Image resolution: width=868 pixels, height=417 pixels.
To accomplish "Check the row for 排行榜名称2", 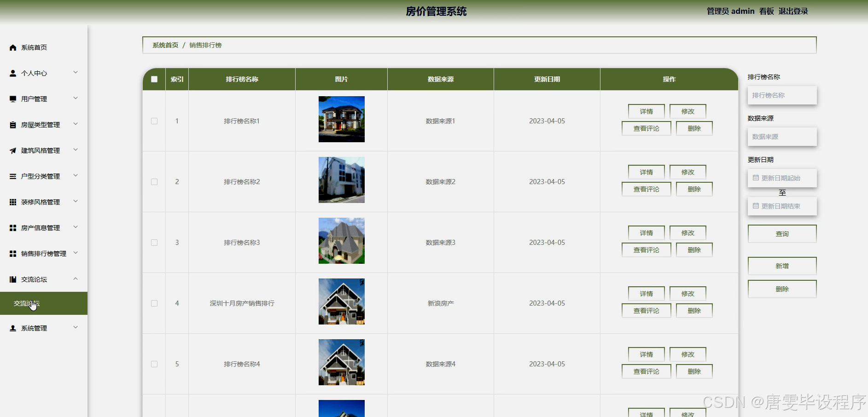I will (x=154, y=182).
